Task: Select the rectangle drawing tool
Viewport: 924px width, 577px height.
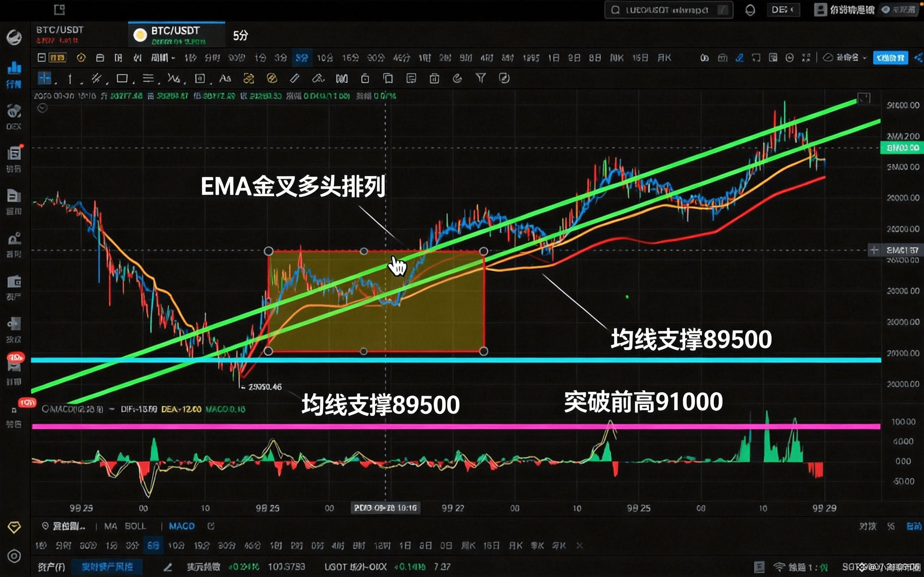Action: [x=122, y=79]
